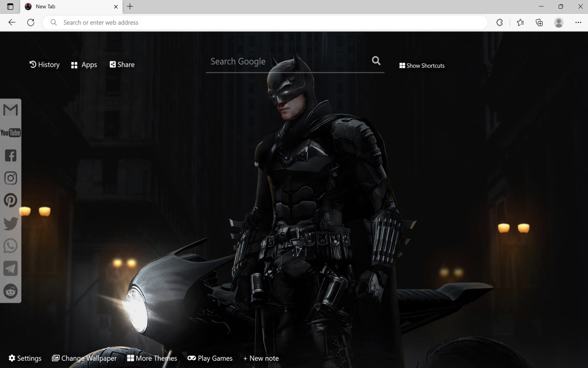
Task: Click the browser address bar
Action: pos(265,22)
